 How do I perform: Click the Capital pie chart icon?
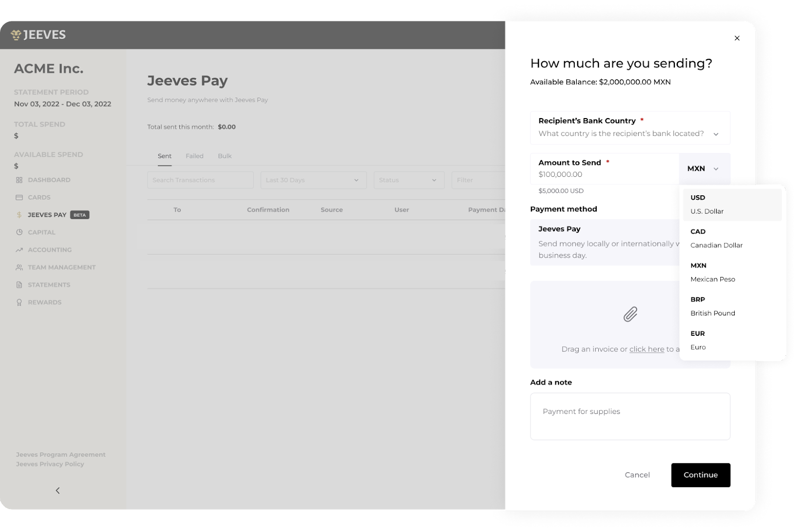pyautogui.click(x=19, y=232)
